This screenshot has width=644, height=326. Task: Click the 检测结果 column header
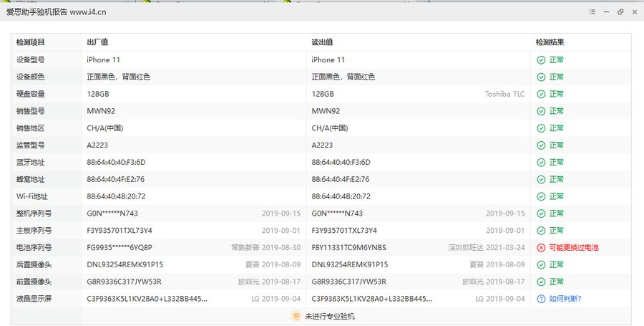[x=550, y=42]
